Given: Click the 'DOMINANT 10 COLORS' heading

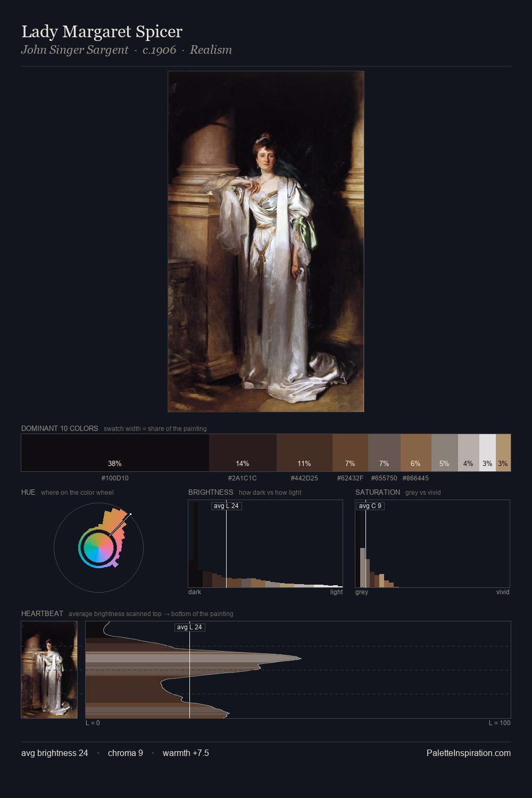Looking at the screenshot, I should tap(60, 428).
